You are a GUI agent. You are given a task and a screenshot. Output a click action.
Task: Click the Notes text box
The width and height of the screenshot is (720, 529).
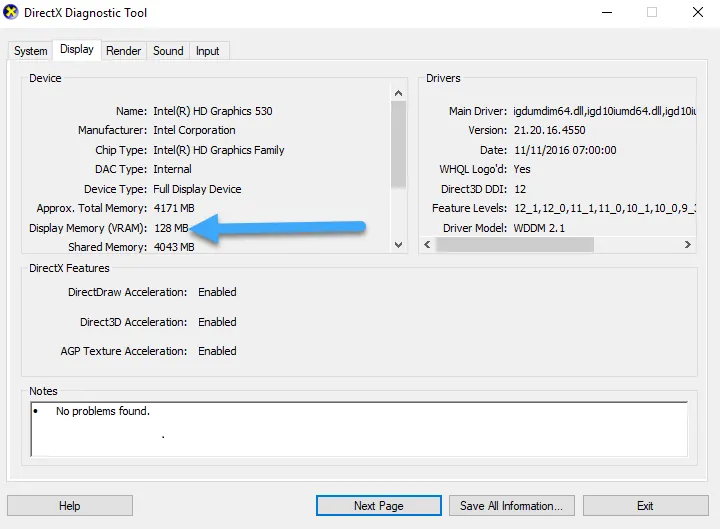(359, 429)
